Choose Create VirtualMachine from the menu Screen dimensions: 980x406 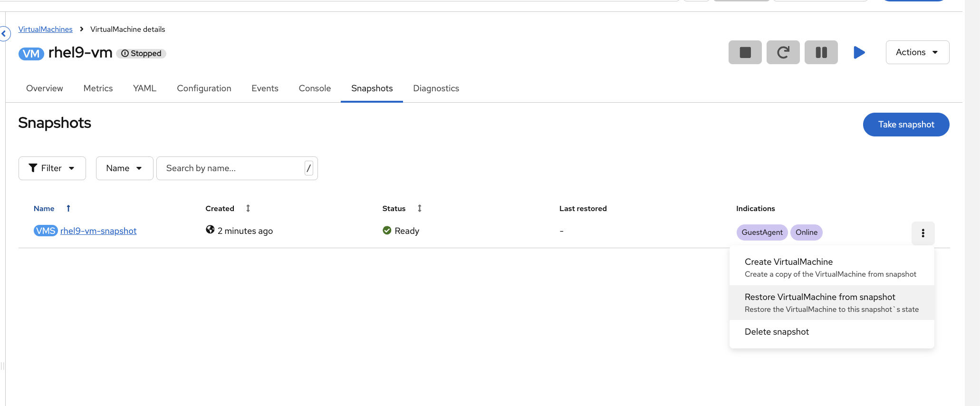(x=832, y=268)
